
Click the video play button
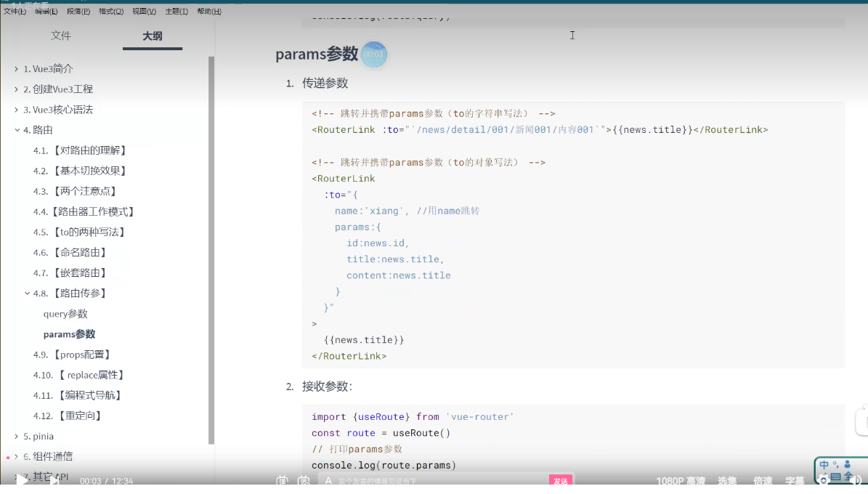pyautogui.click(x=22, y=480)
